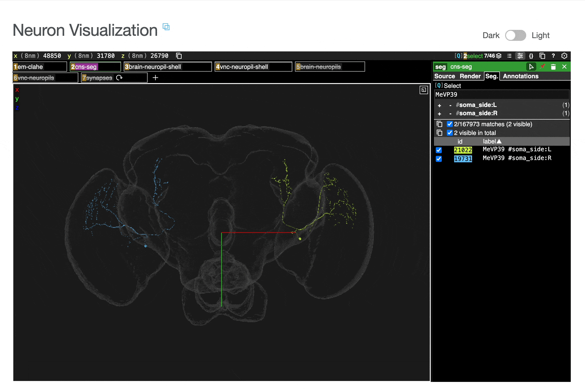Viewport: 585px width, 392px height.
Task: Pin the cns-seg layer panel
Action: (542, 66)
